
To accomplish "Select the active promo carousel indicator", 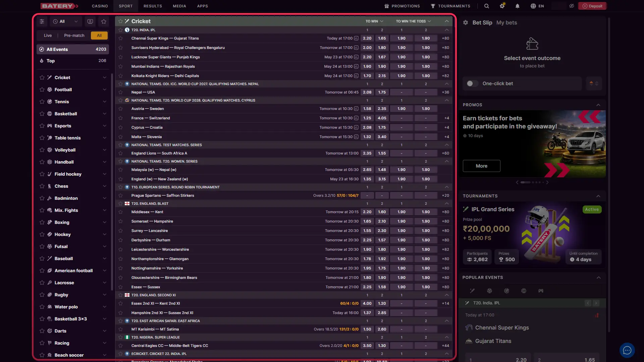I will 526,182.
